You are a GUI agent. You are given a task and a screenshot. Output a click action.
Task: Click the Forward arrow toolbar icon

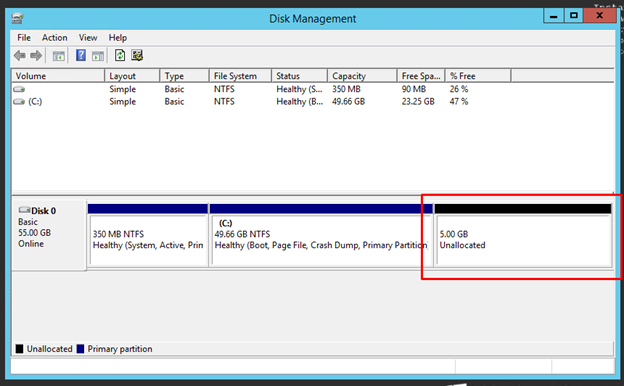[x=36, y=55]
